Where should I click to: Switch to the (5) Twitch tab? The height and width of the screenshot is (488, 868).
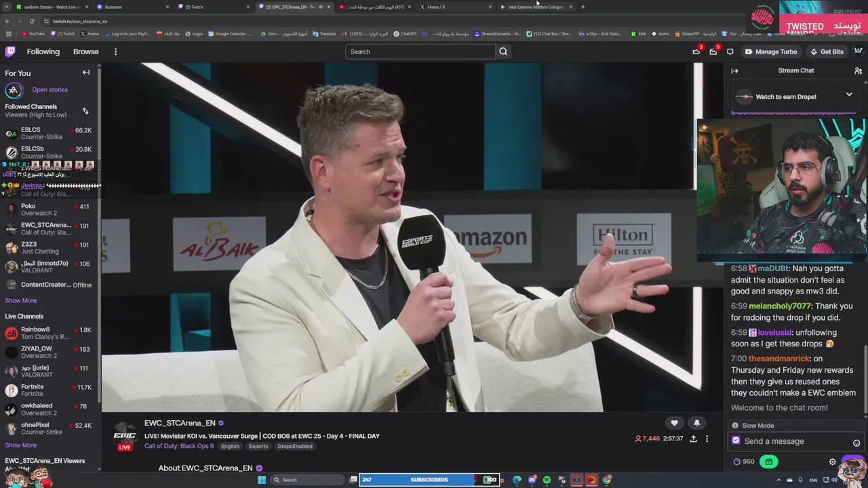click(x=213, y=7)
